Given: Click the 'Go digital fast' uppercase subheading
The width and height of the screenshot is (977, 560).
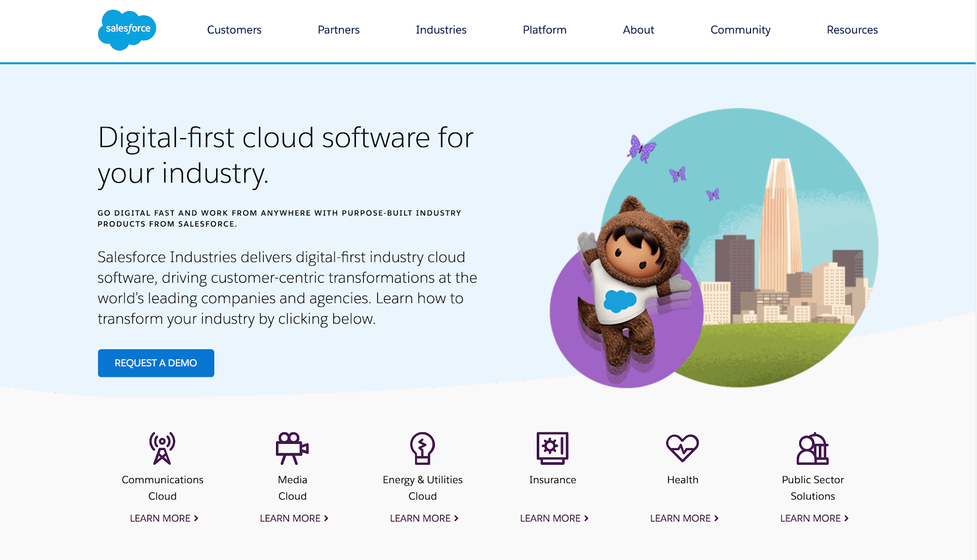Looking at the screenshot, I should (x=280, y=219).
